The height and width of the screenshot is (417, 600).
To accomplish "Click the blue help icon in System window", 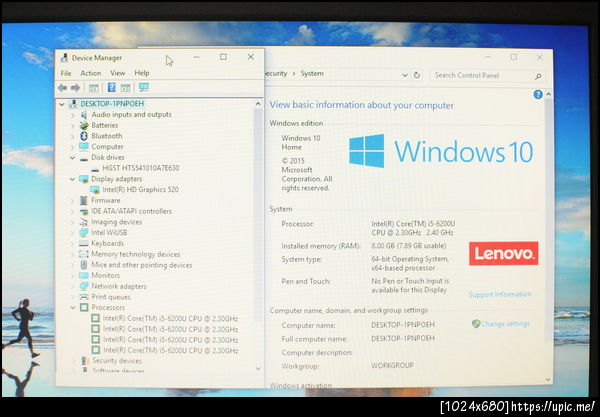I will point(538,94).
